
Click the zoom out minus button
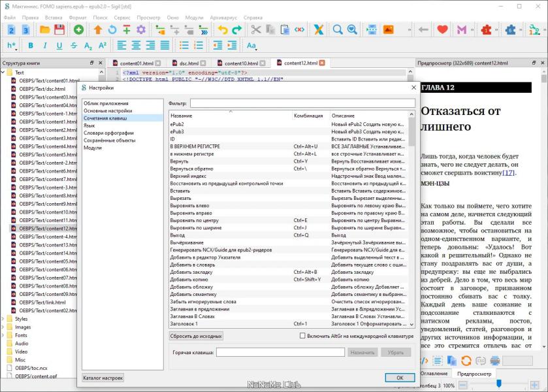pyautogui.click(x=462, y=385)
